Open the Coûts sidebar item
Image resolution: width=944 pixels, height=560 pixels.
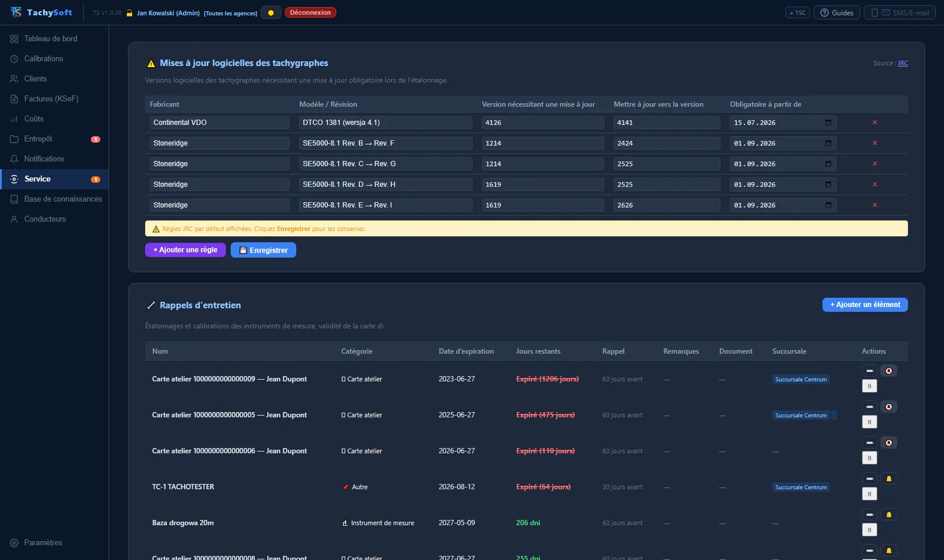[34, 118]
